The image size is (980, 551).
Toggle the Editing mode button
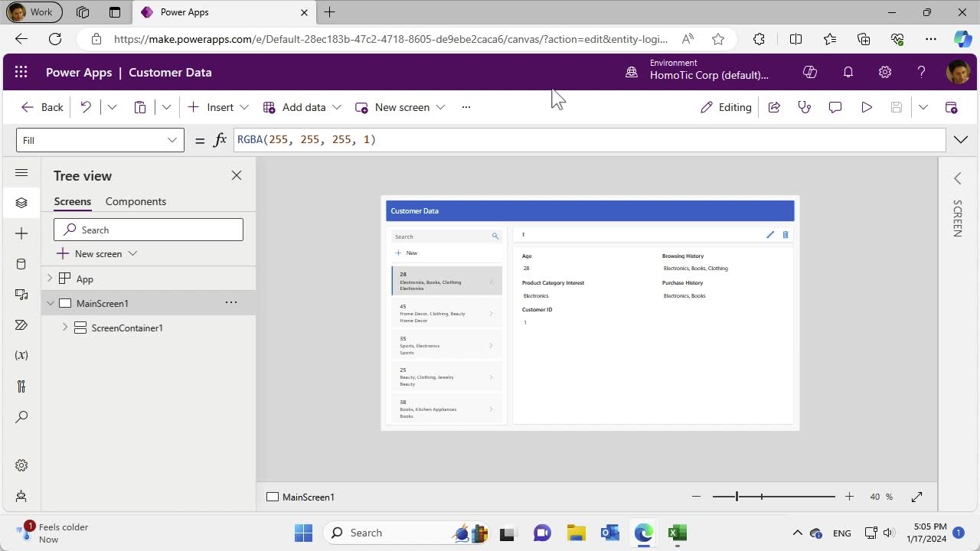726,107
